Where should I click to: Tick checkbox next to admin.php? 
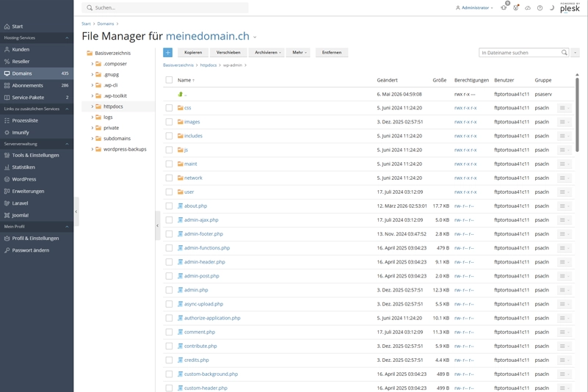(x=169, y=290)
